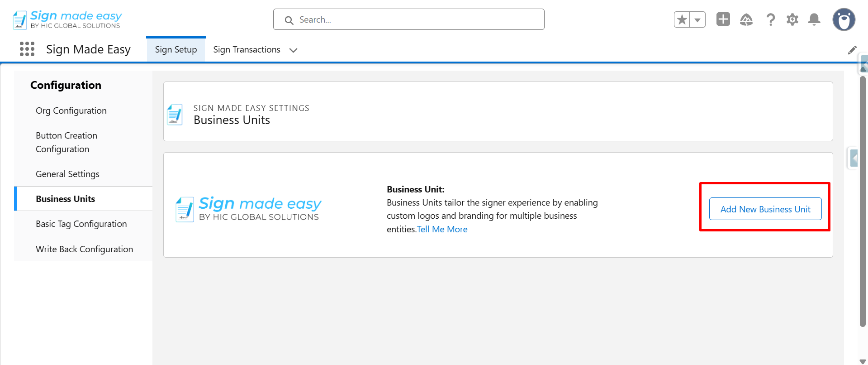Click the edit navigation pencil icon

[852, 50]
